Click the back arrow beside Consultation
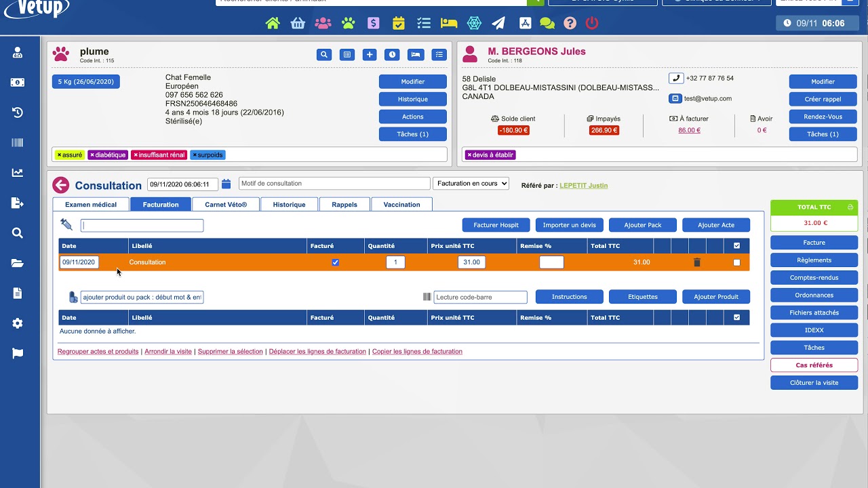Image resolution: width=868 pixels, height=488 pixels. [61, 185]
